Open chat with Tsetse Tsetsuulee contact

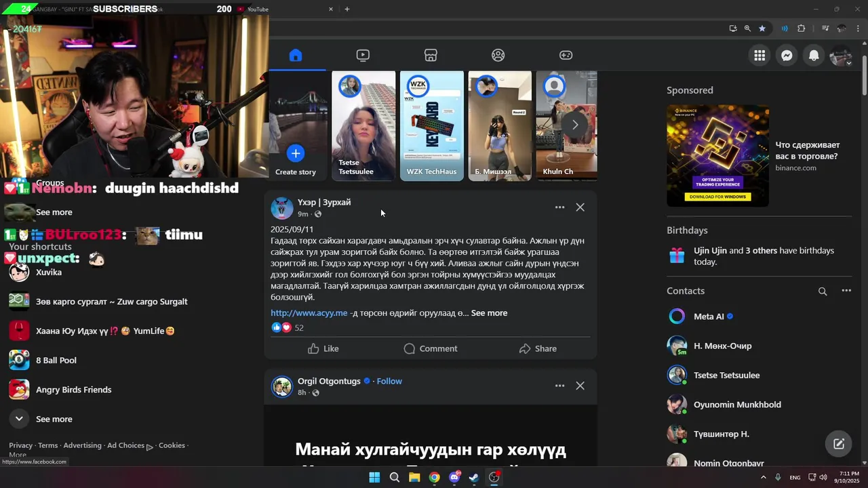pos(758,375)
